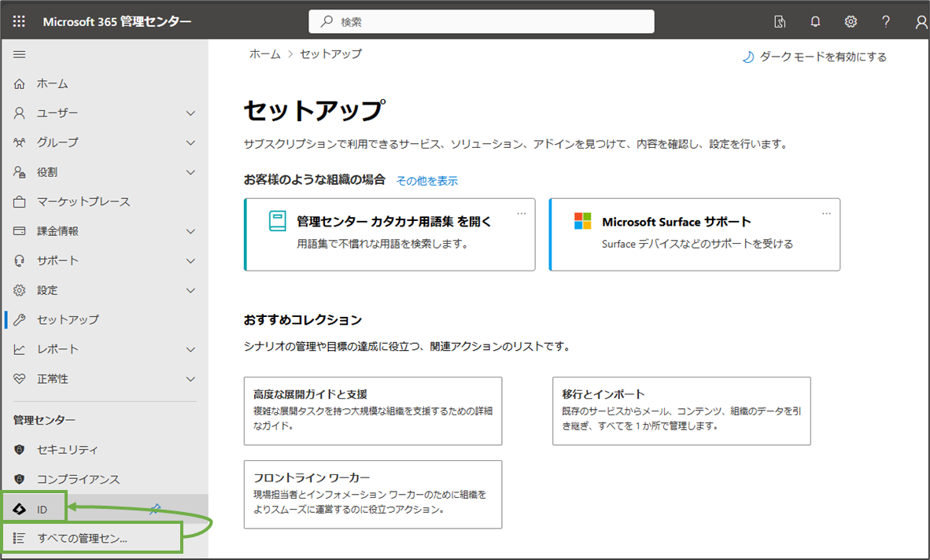The height and width of the screenshot is (560, 930).
Task: Expand the 課金情報 menu chevron
Action: click(191, 231)
